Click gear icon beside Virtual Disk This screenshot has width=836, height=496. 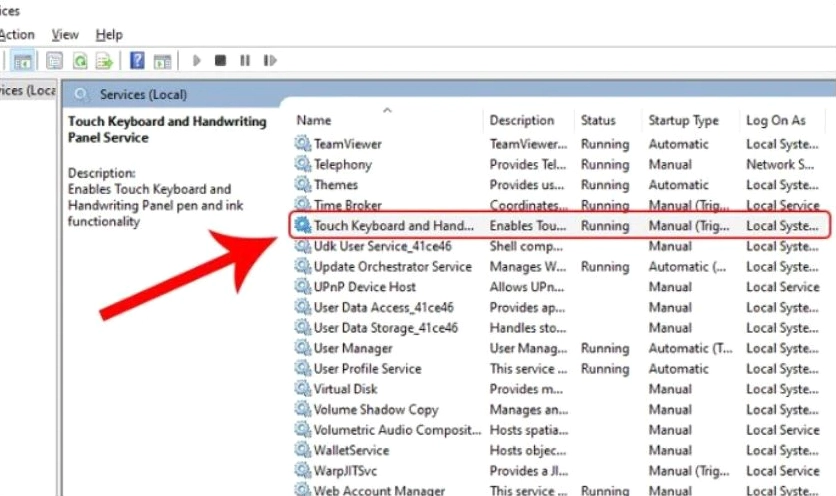click(x=303, y=389)
